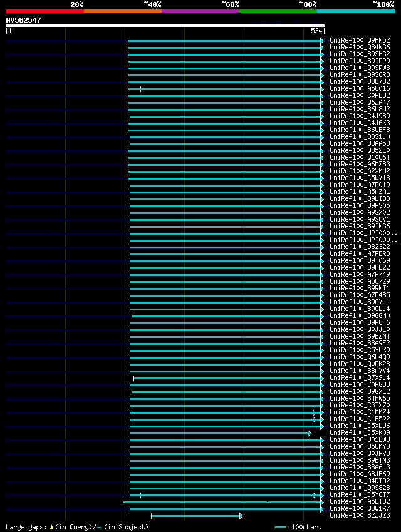401x532 pixels.
Task: Pick the UniRef100_C5YUK9 hit
Action: [x=360, y=350]
